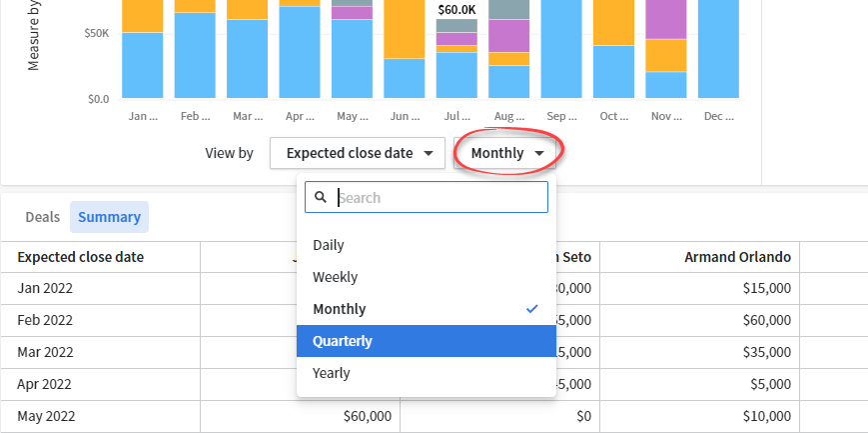Select the checked Monthly option

[x=427, y=309]
